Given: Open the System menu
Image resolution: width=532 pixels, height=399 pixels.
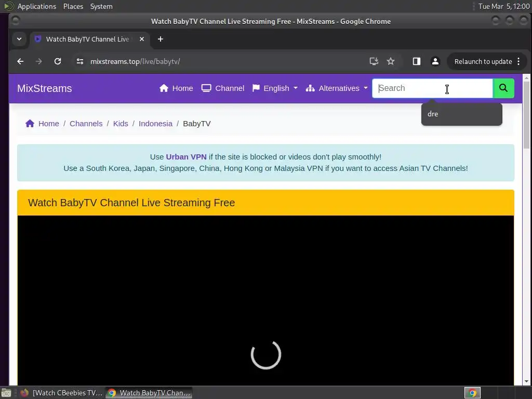Looking at the screenshot, I should click(101, 6).
